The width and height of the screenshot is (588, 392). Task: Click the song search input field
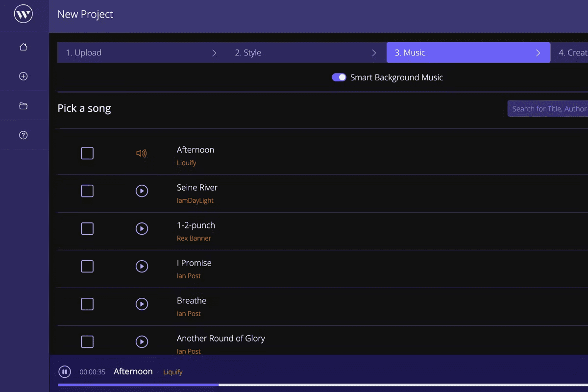coord(548,109)
